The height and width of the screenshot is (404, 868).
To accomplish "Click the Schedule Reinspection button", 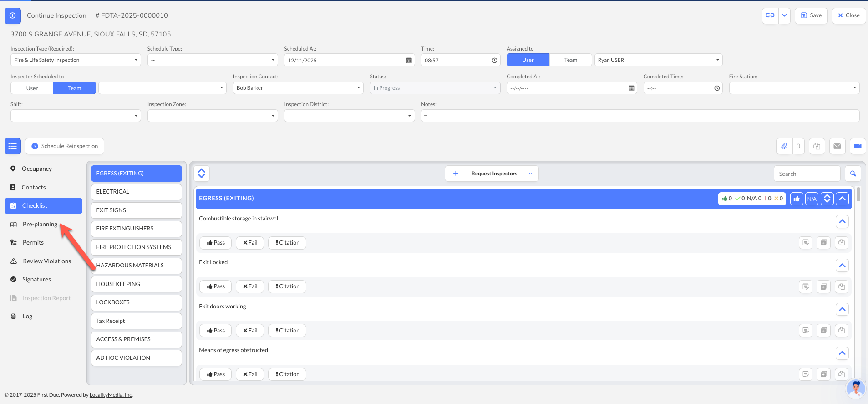I will pos(65,146).
